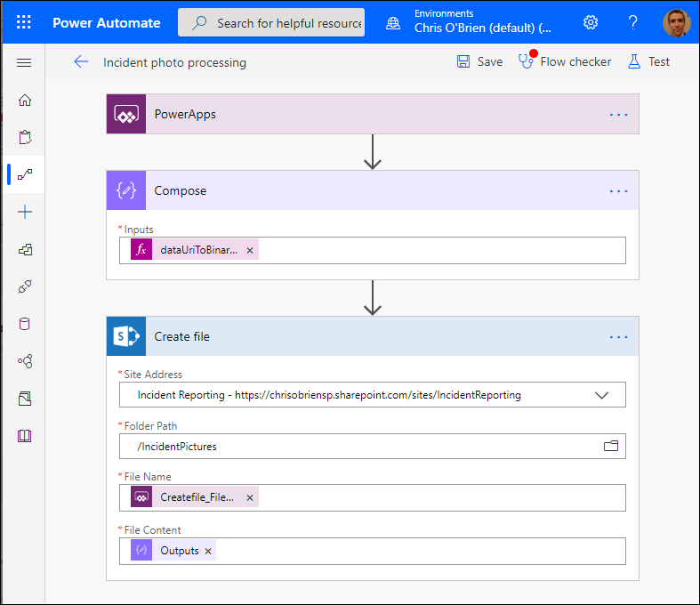The height and width of the screenshot is (605, 700).
Task: Remove the Outputs token from File Content
Action: click(x=208, y=551)
